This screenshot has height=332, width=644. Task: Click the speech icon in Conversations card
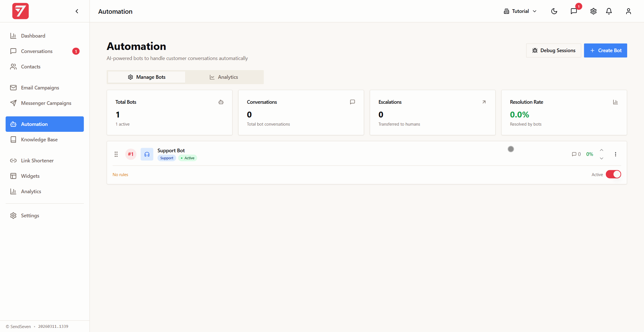coord(352,102)
